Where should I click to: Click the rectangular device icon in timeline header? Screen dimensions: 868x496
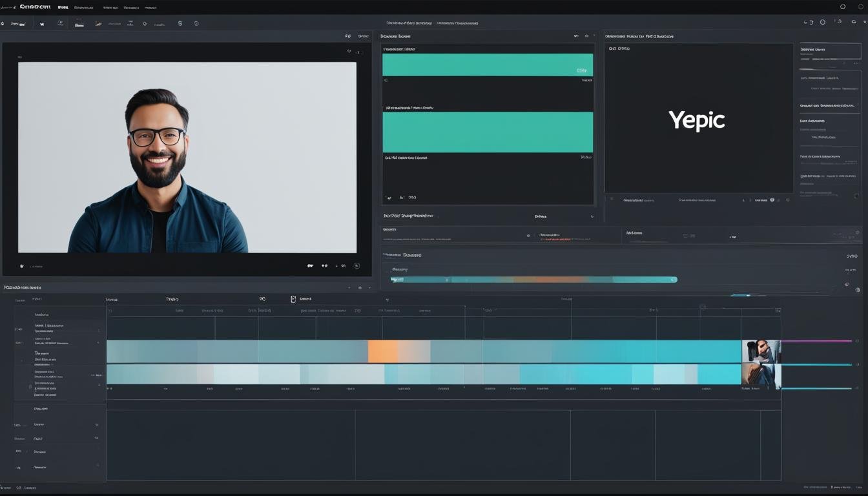pyautogui.click(x=293, y=299)
